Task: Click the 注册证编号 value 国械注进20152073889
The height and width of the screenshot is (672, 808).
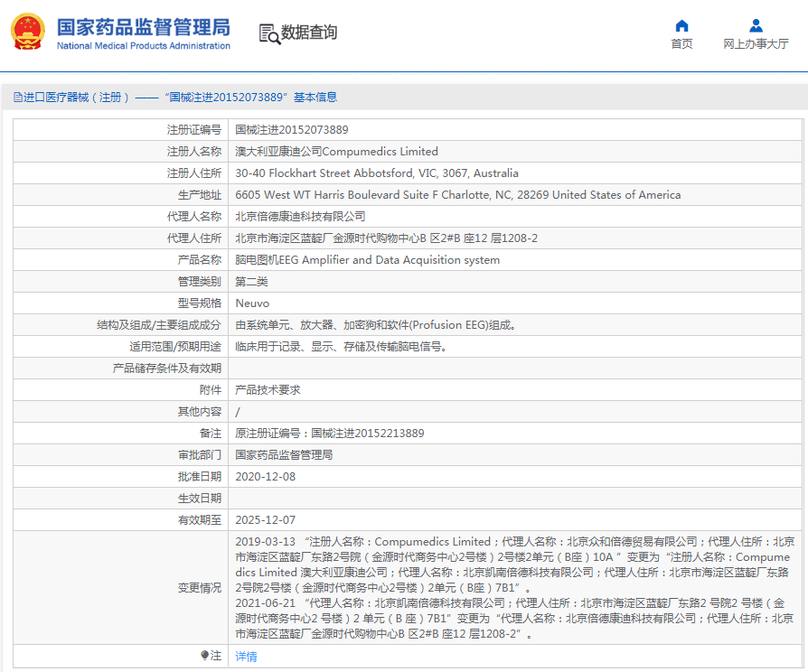Action: 291,130
